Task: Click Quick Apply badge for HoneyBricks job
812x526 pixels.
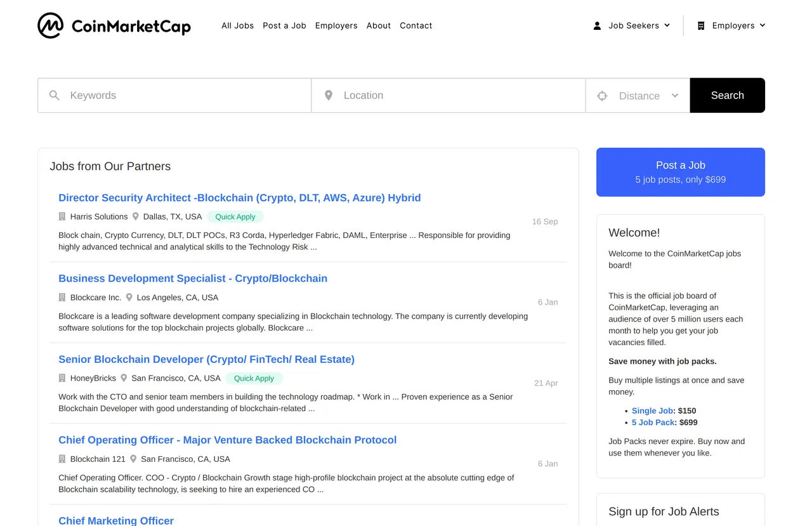Action: [x=254, y=378]
